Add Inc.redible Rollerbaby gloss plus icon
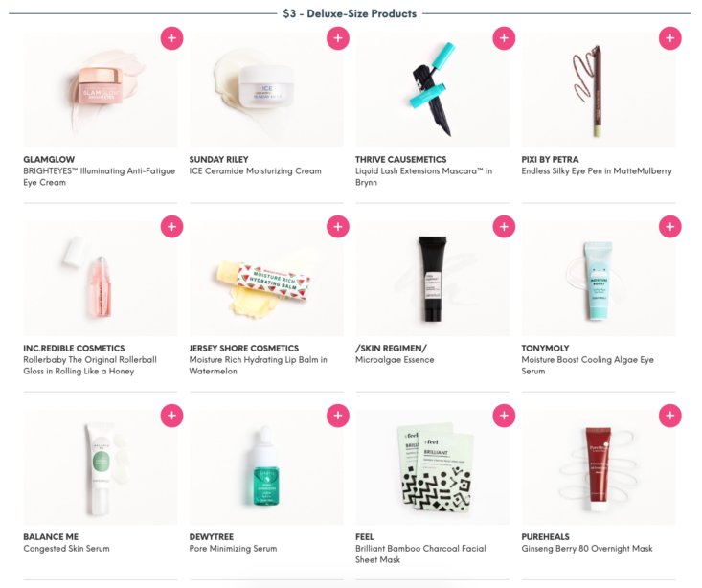702x588 pixels. point(172,227)
